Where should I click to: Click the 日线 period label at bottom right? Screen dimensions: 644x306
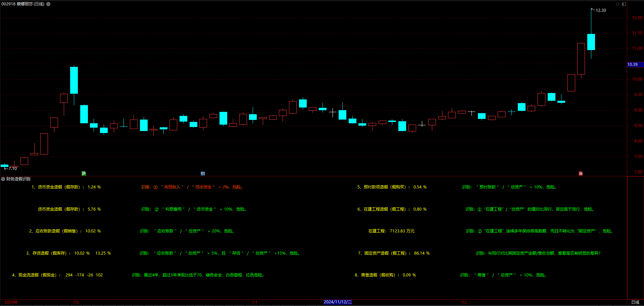(635, 302)
